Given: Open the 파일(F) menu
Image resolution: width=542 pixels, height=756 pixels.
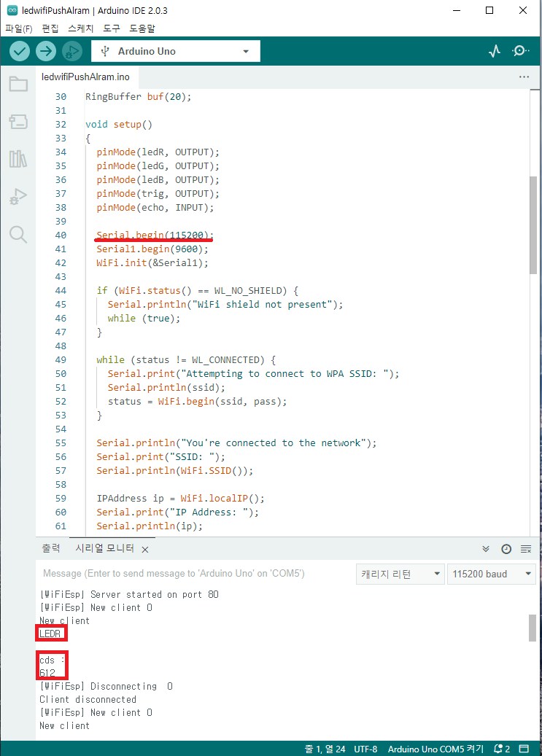Looking at the screenshot, I should pyautogui.click(x=19, y=28).
